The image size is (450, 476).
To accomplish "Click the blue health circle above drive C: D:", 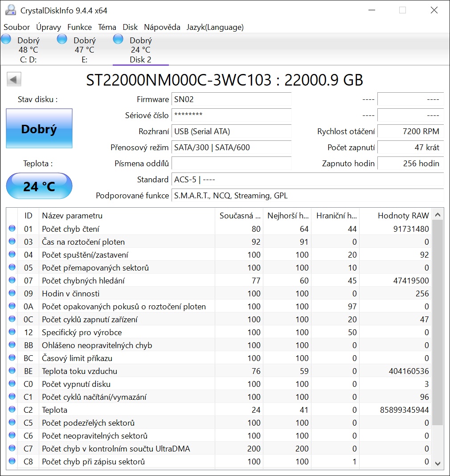I will coord(5,39).
